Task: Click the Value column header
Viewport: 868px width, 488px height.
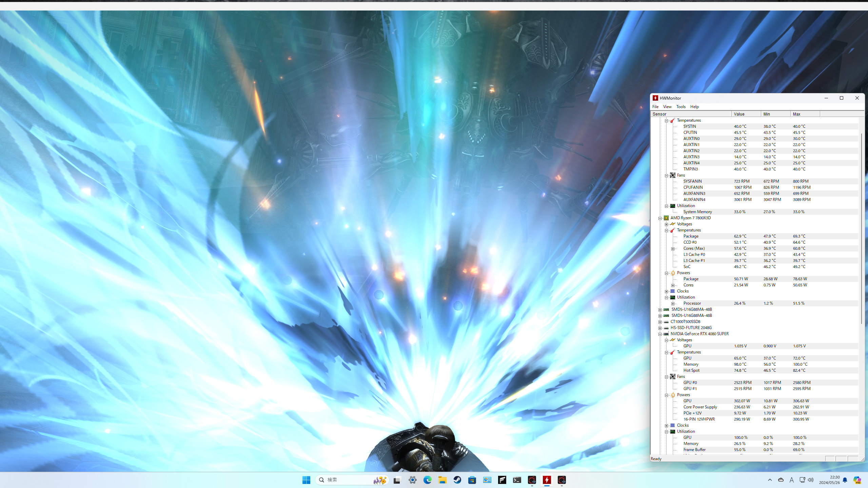Action: [746, 114]
